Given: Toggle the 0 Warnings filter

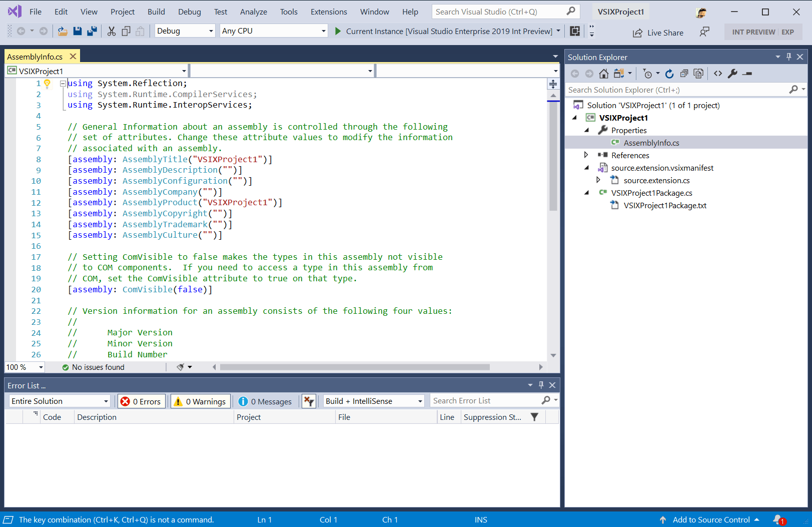Looking at the screenshot, I should pos(200,401).
